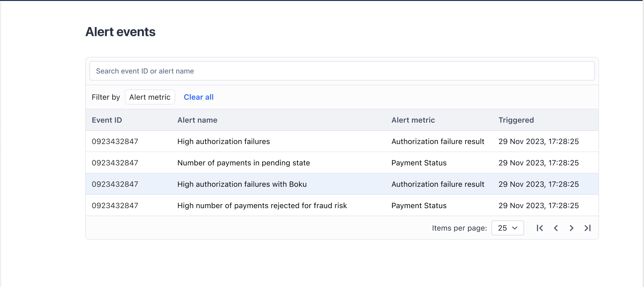644x287 pixels.
Task: Sort by the Triggered column header
Action: 516,120
